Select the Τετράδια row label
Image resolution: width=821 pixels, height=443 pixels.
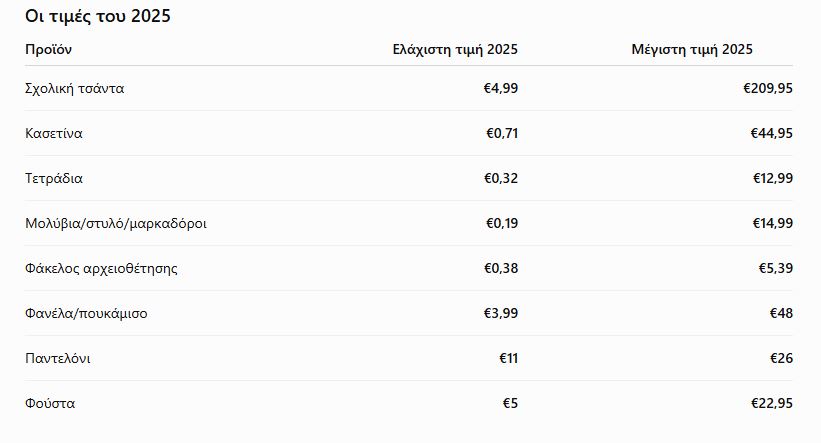click(53, 178)
